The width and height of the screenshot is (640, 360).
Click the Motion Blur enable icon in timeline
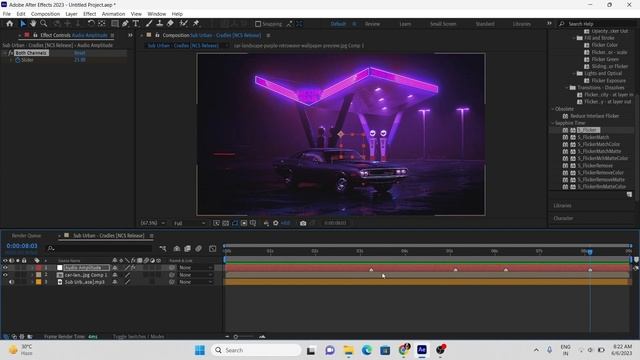click(x=198, y=248)
